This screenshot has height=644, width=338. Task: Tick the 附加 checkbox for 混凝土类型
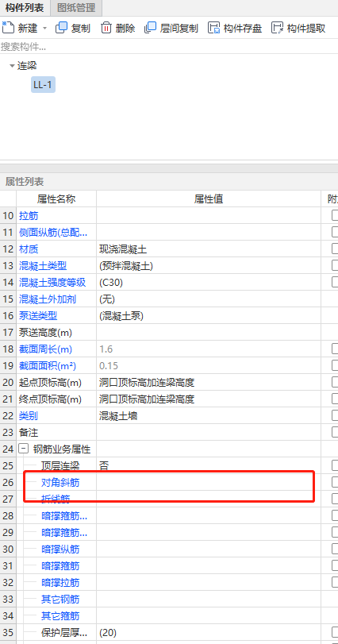335,265
